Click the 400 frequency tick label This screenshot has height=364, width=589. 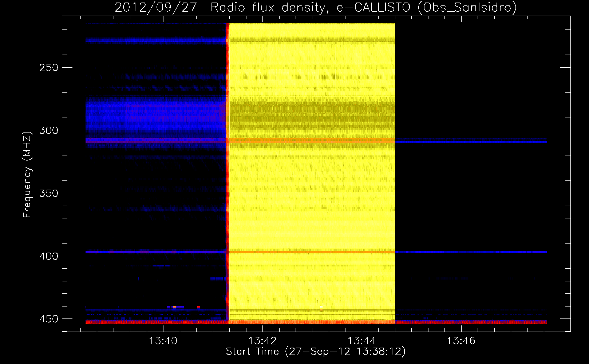pos(49,256)
